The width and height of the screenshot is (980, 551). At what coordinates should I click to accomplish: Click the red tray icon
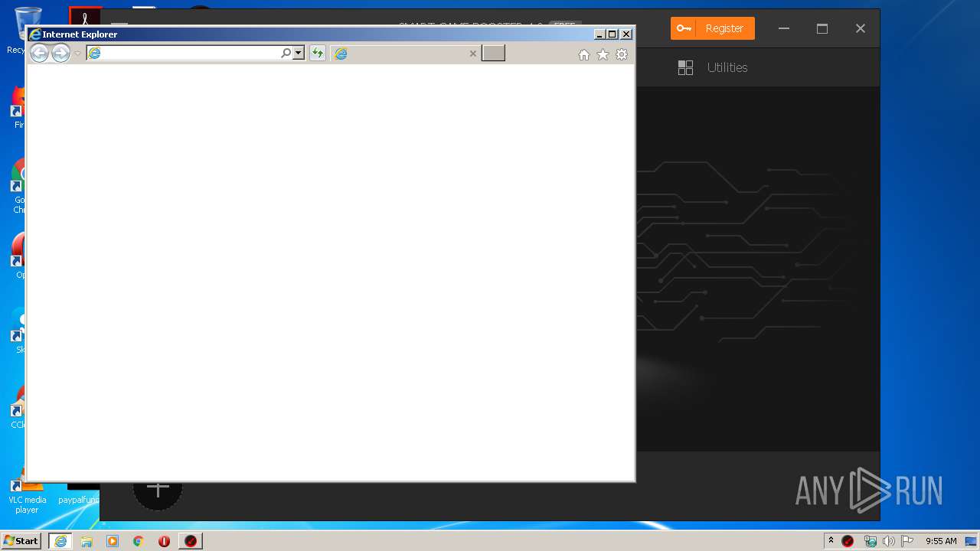(848, 541)
